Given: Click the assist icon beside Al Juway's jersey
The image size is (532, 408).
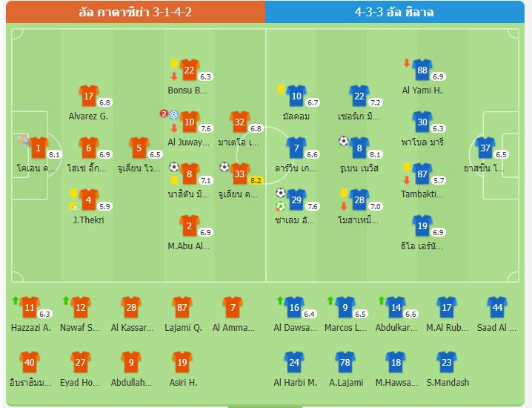Looking at the screenshot, I should pyautogui.click(x=173, y=115).
